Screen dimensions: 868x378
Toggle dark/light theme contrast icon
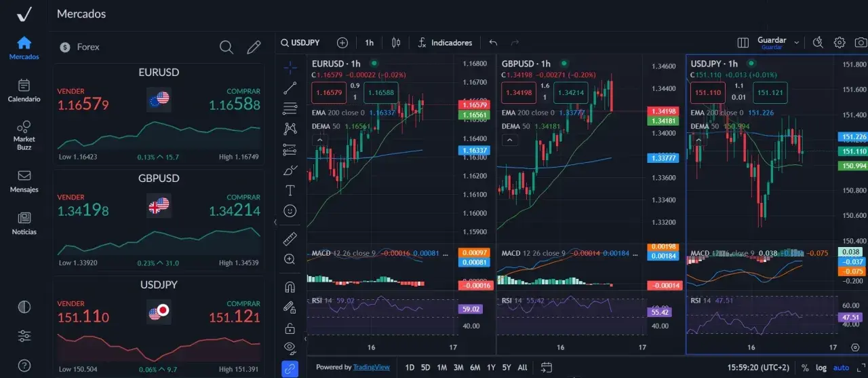click(24, 306)
